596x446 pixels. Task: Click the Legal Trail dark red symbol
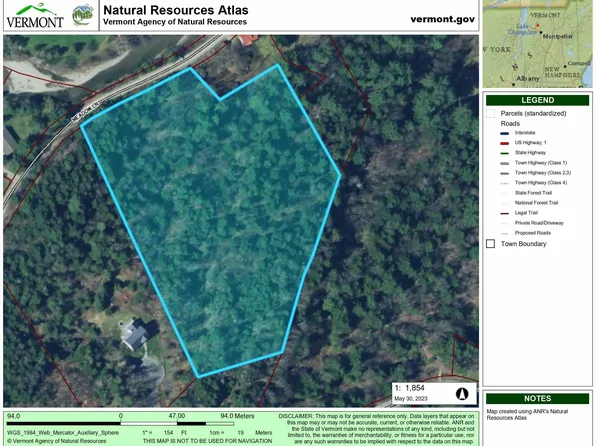[504, 213]
